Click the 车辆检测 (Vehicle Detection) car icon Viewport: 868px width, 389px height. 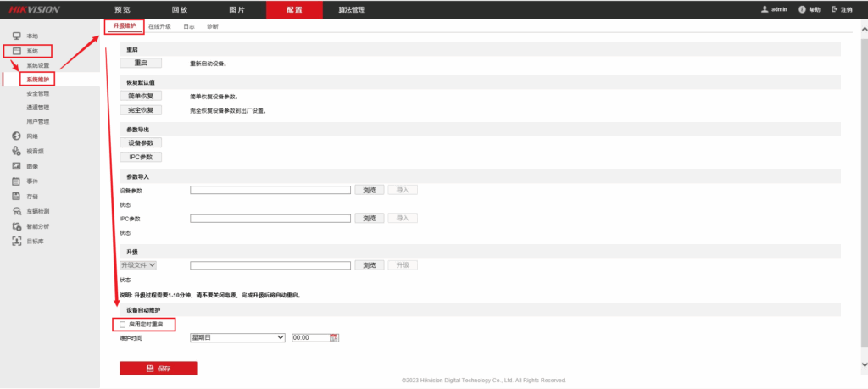coord(16,211)
